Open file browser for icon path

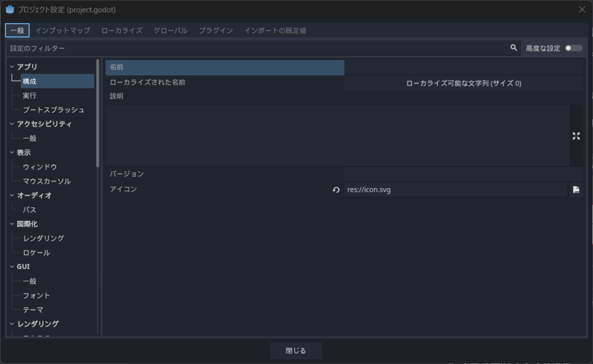click(576, 190)
